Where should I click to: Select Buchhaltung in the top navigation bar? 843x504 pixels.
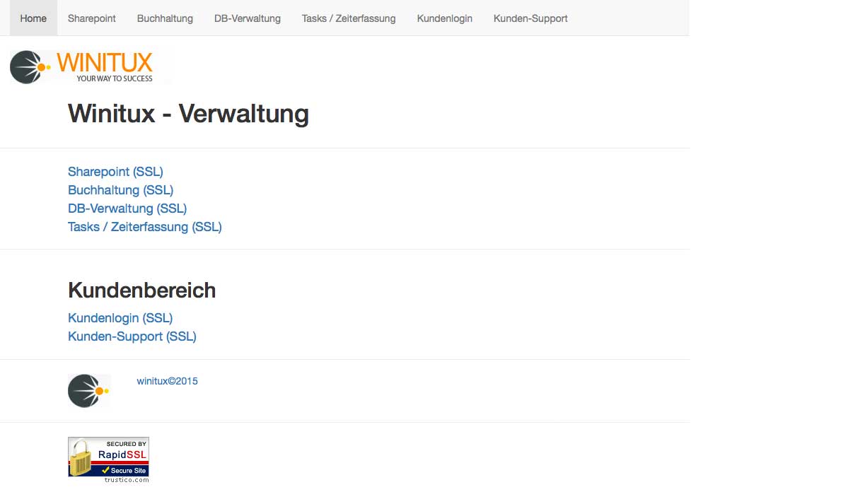tap(165, 18)
